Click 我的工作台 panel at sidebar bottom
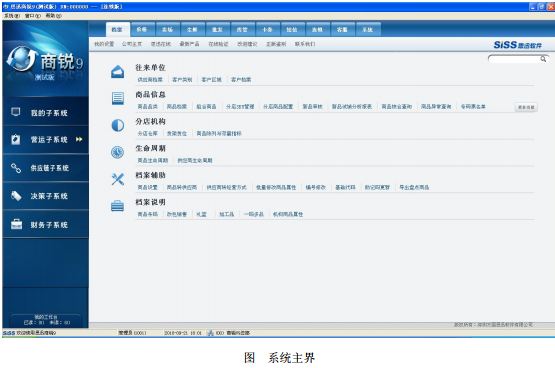This screenshot has width=555, height=368. coord(46,320)
